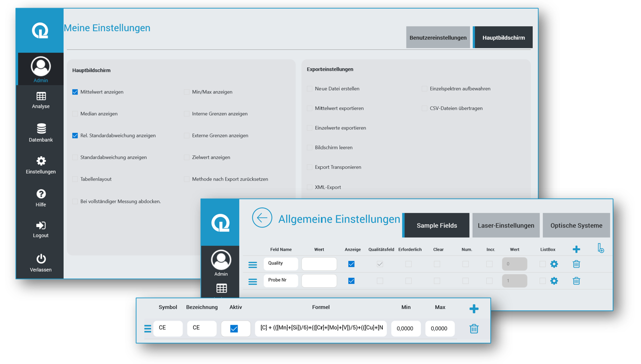Toggle the Aktiv checkbox for CE
The image size is (641, 364).
(x=234, y=329)
